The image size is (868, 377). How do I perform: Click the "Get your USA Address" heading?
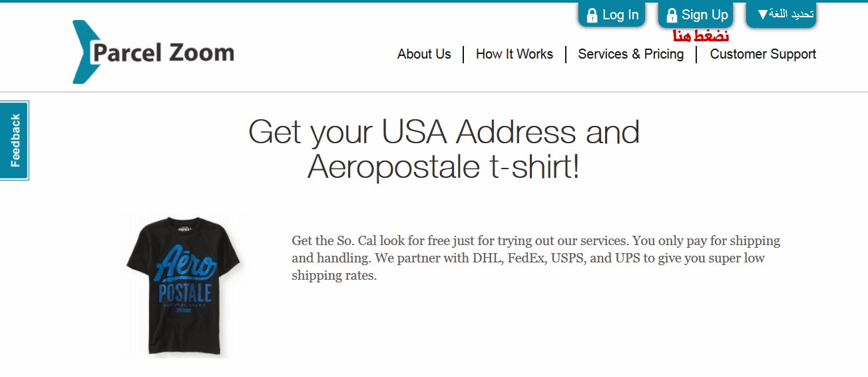[x=443, y=132]
